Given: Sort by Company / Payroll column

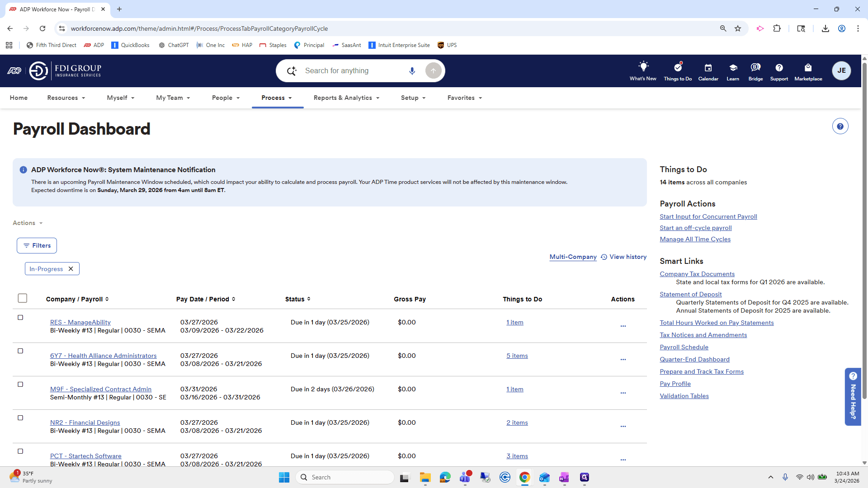Looking at the screenshot, I should 77,299.
